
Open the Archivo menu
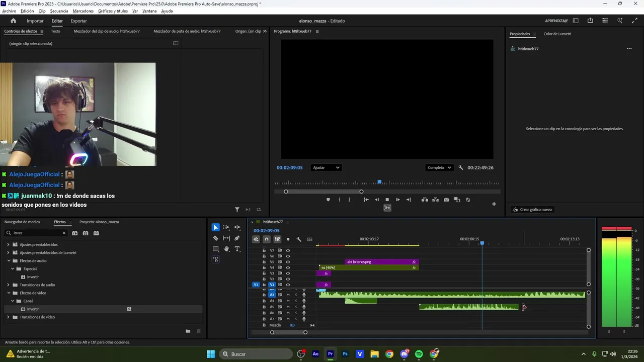[9, 11]
